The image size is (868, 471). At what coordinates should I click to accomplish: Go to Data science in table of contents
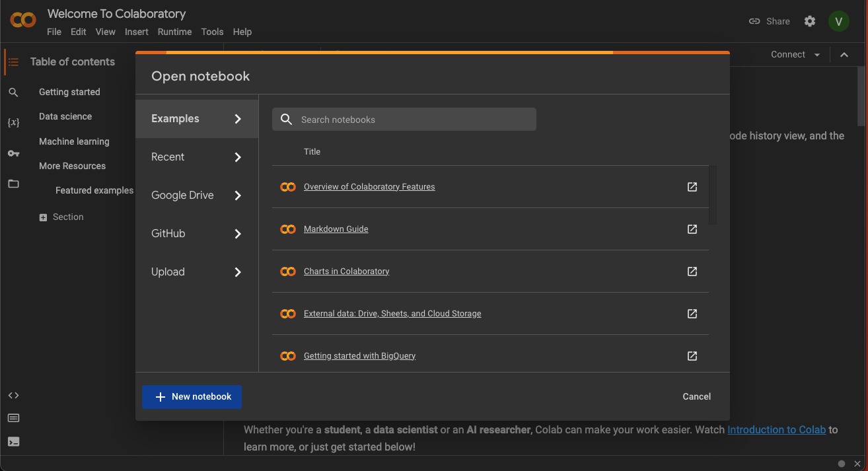coord(65,117)
